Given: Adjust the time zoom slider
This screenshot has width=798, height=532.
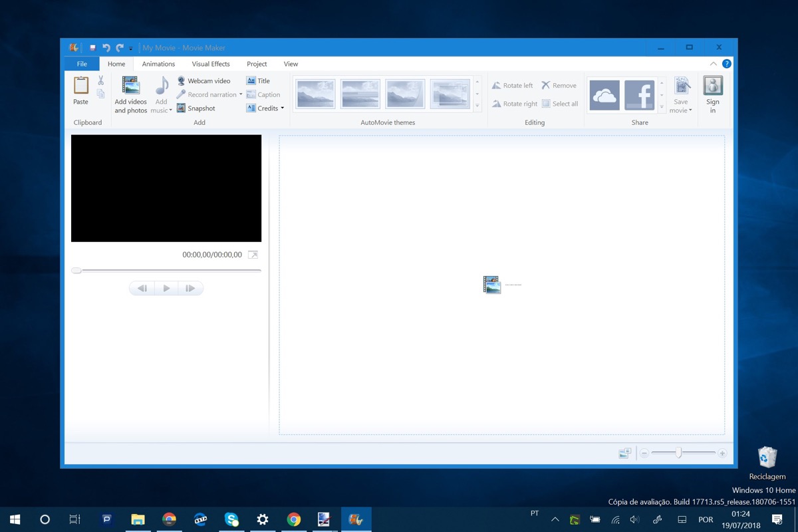Looking at the screenshot, I should point(678,453).
